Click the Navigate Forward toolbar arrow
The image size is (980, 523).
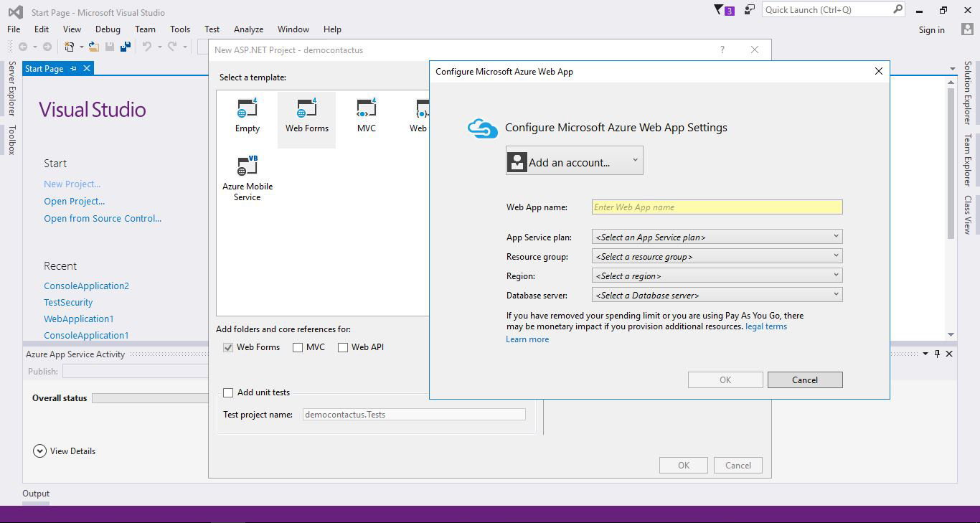click(x=47, y=47)
